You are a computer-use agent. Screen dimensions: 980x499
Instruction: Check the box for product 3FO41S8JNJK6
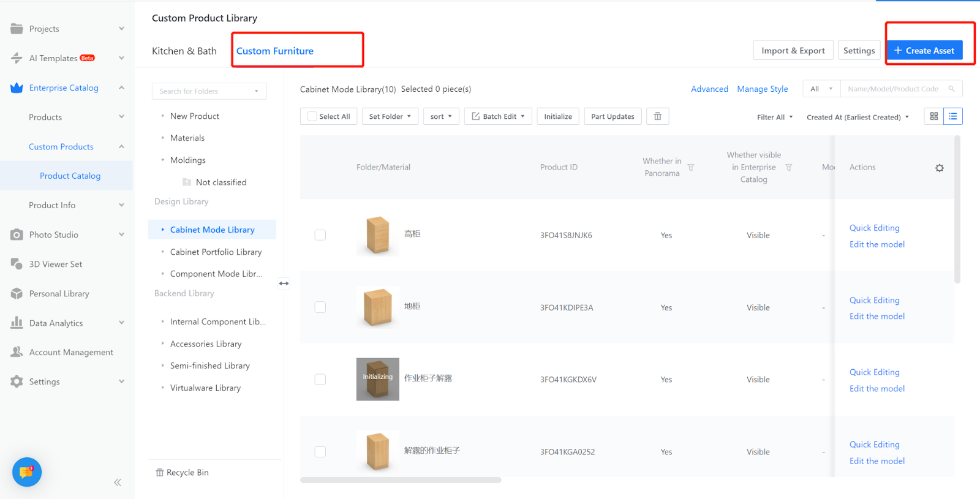320,235
